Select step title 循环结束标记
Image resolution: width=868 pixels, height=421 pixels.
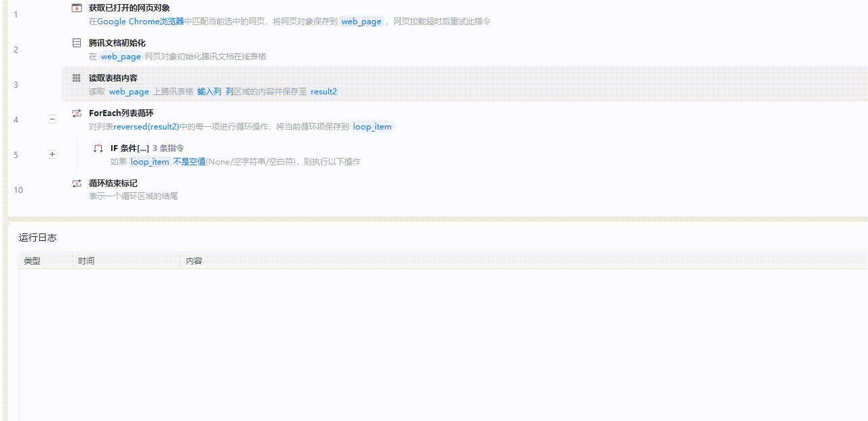tap(113, 184)
